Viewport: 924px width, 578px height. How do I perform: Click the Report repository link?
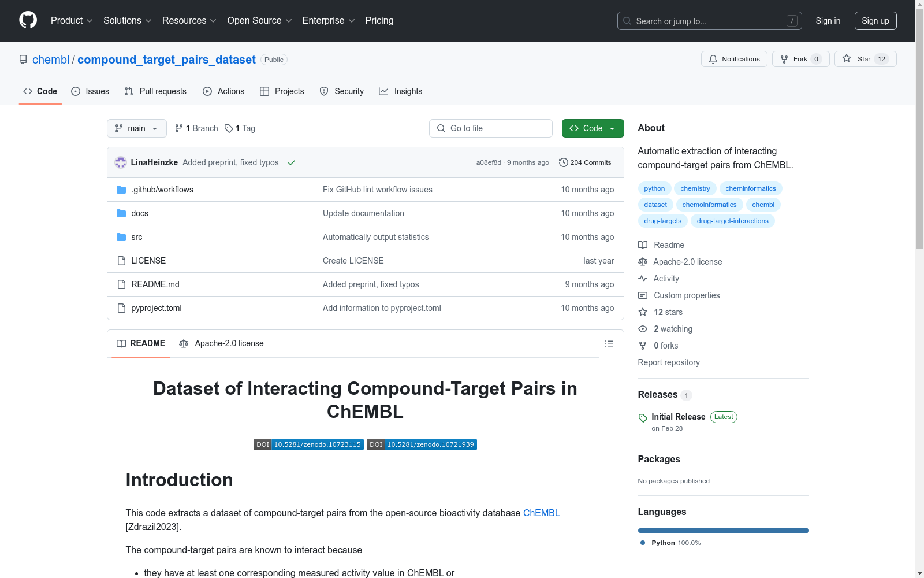[x=669, y=362]
